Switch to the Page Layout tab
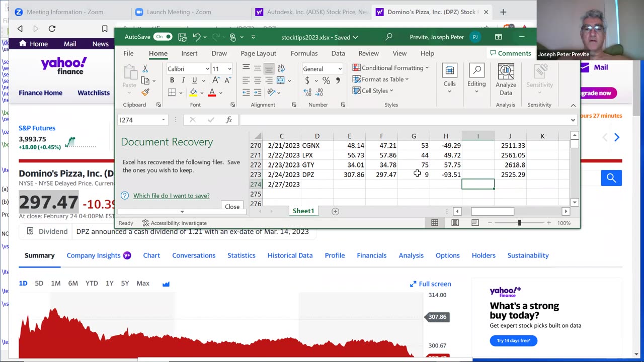Screen dimensions: 644x362 click(x=258, y=53)
